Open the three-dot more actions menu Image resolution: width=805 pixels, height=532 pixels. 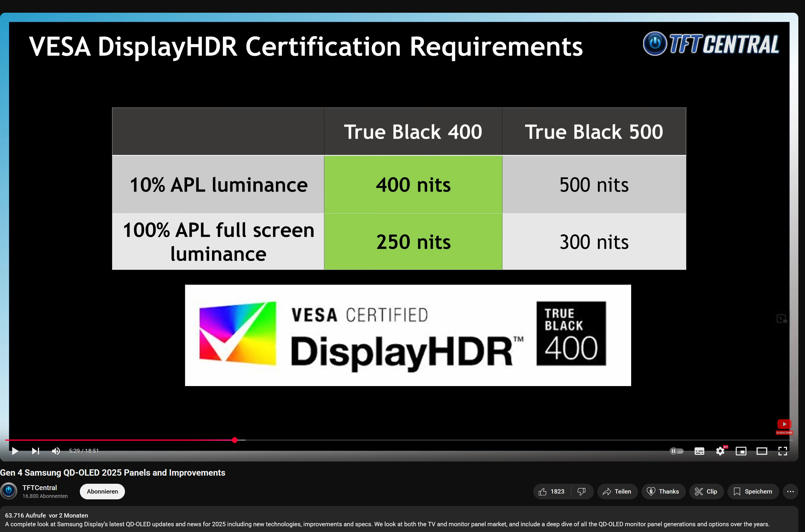pyautogui.click(x=790, y=492)
